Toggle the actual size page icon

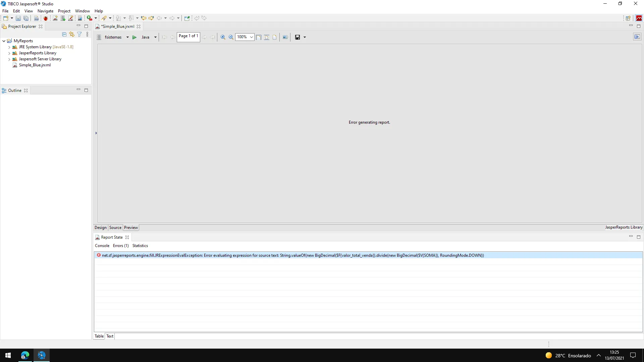(x=274, y=37)
